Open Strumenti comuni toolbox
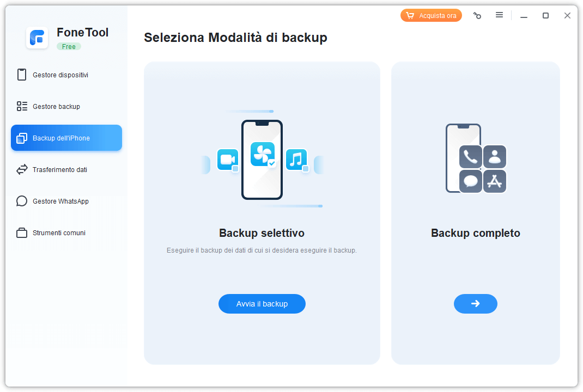The width and height of the screenshot is (583, 392). coord(59,233)
